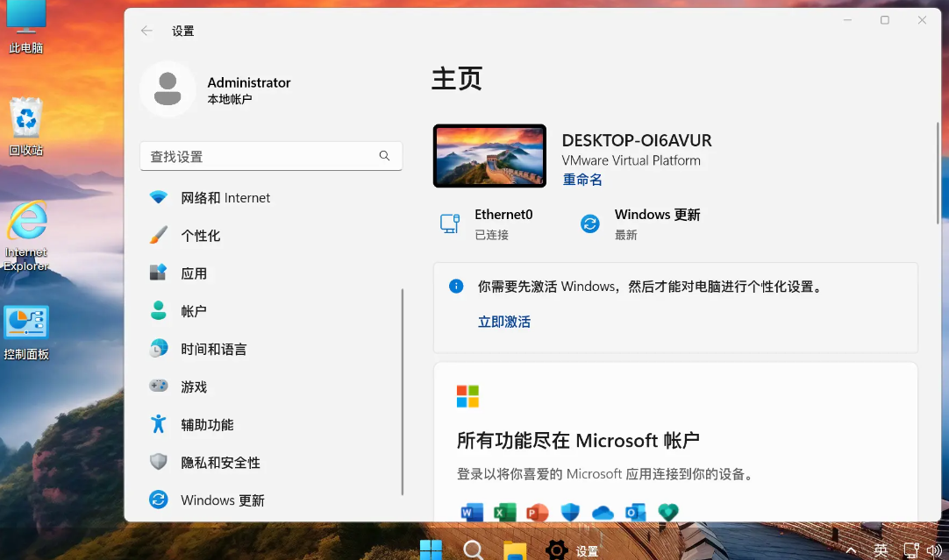Image resolution: width=949 pixels, height=560 pixels.
Task: Click the privacy shield icon
Action: (x=159, y=462)
